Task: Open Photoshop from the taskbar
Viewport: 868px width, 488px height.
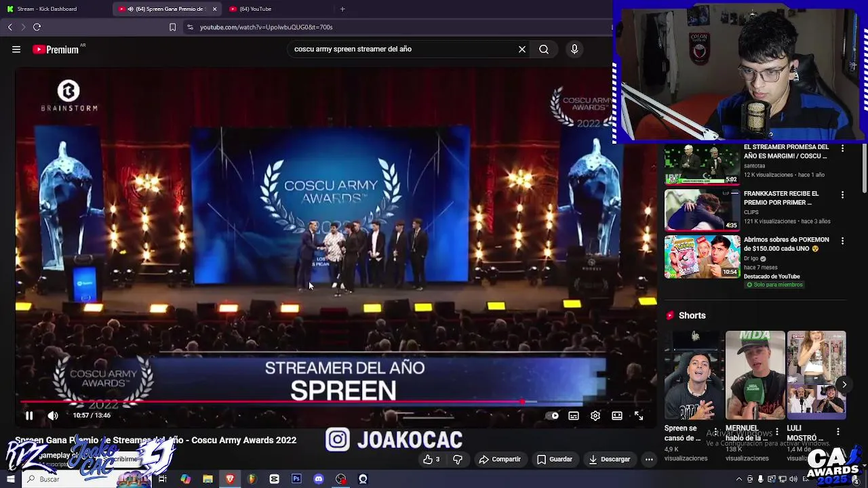Action: tap(296, 479)
